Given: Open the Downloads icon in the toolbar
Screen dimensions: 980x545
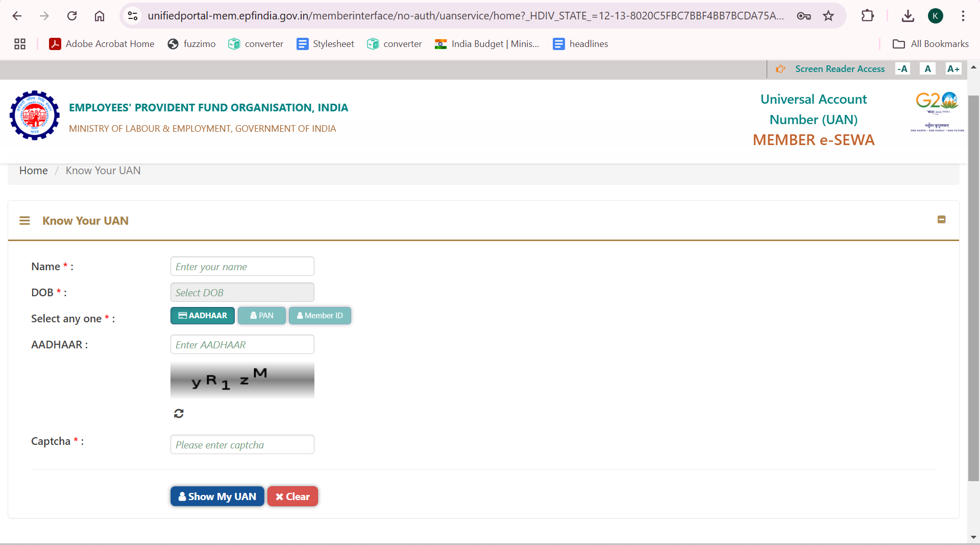Looking at the screenshot, I should pyautogui.click(x=908, y=15).
